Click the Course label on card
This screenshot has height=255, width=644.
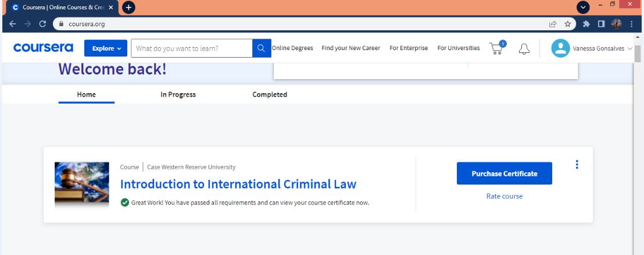click(x=130, y=167)
